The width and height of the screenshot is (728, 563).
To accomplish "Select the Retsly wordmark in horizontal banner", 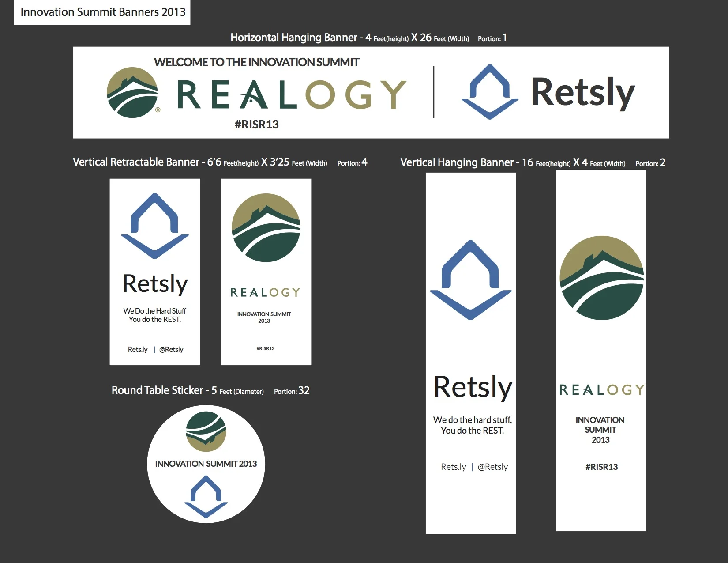I will [x=583, y=93].
